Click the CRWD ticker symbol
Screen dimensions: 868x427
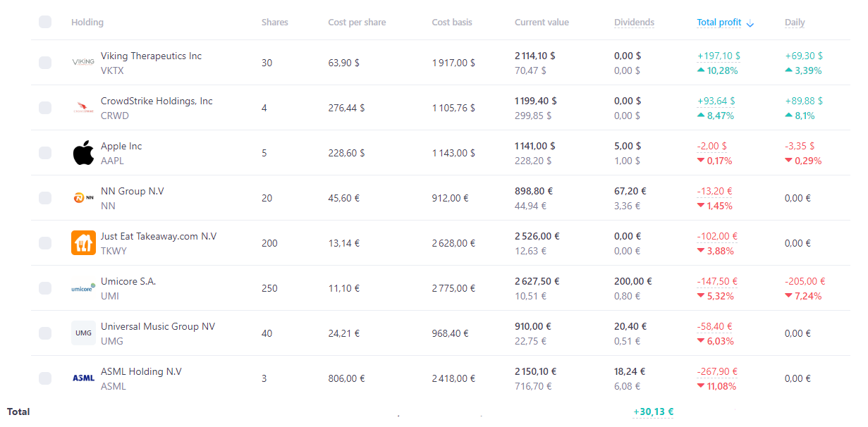pyautogui.click(x=115, y=116)
